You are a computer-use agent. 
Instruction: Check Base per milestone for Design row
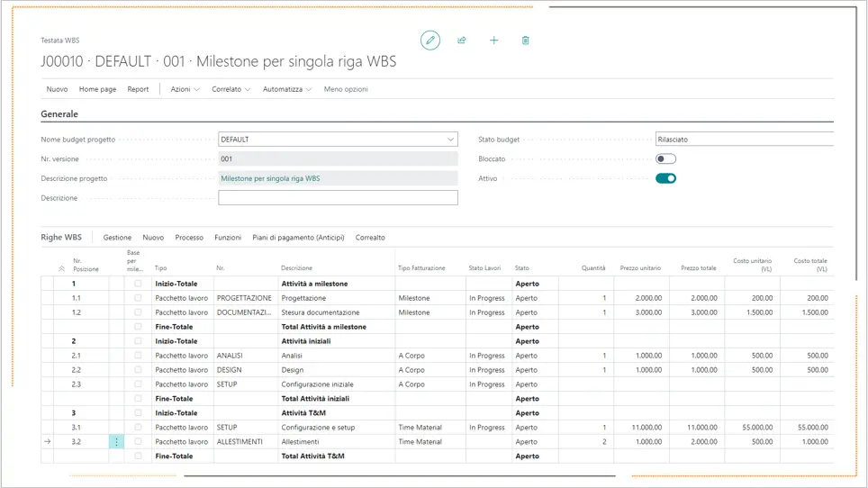(138, 369)
